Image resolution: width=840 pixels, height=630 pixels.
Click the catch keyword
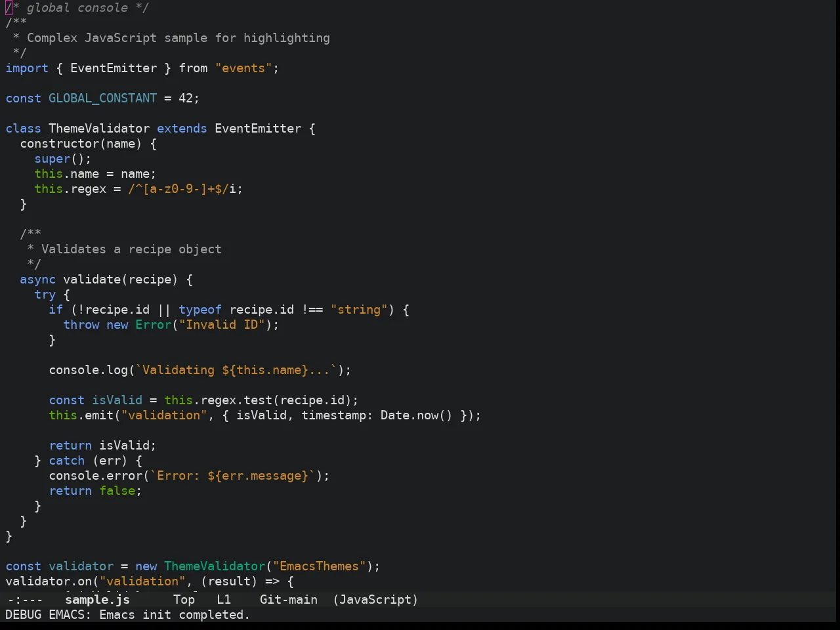[x=67, y=461]
